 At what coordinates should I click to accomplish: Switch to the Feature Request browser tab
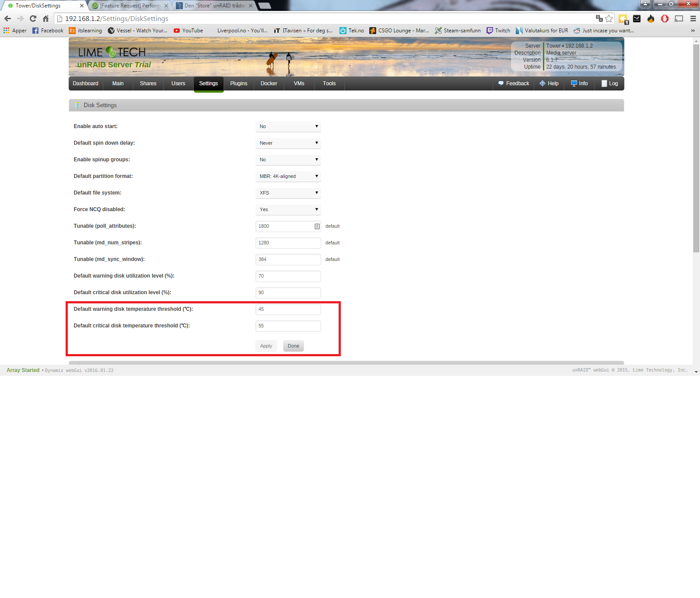click(x=129, y=6)
